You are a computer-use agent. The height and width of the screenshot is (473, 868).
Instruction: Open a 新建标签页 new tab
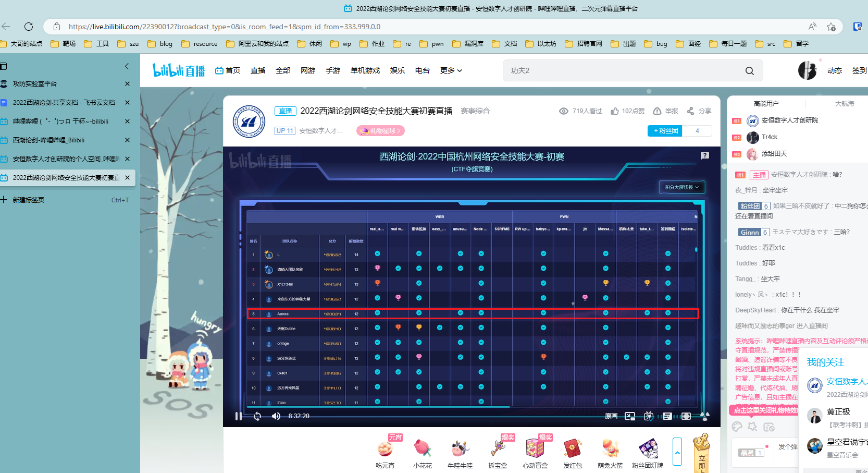pyautogui.click(x=65, y=200)
